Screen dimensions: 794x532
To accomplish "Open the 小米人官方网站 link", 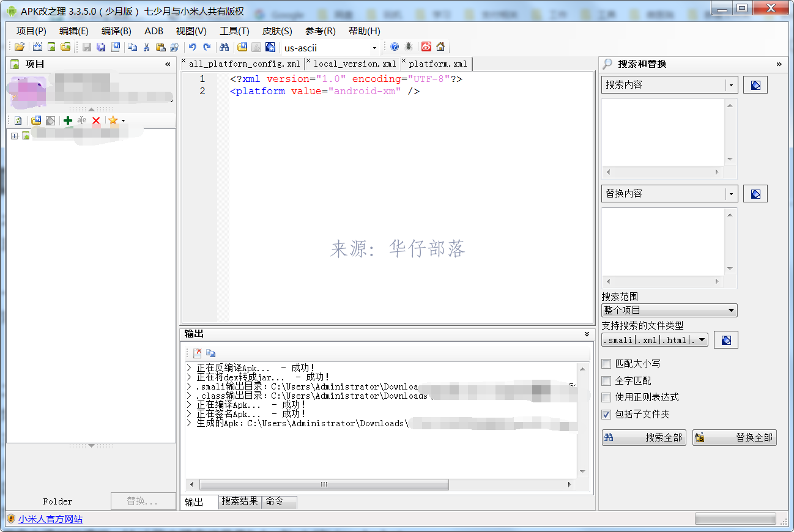I will 50,519.
